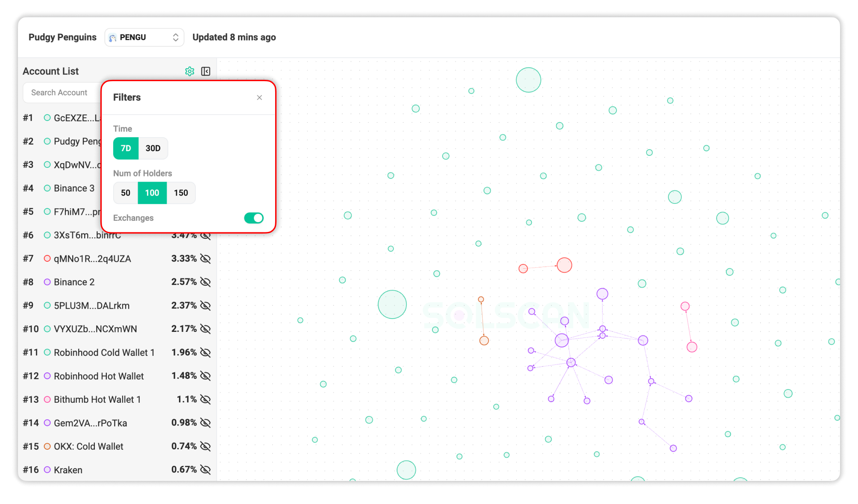
Task: Hide qMNo1R...2q4UZA using its eye icon
Action: [x=205, y=258]
